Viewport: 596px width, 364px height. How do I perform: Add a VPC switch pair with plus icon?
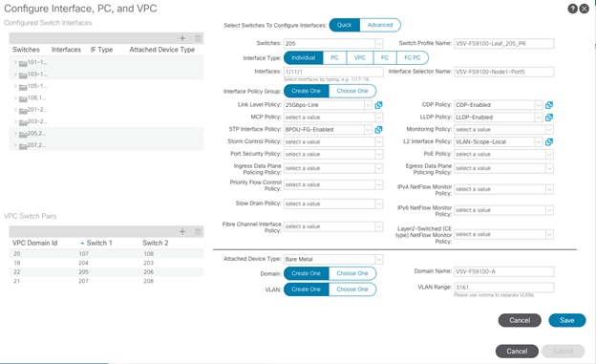[x=182, y=231]
